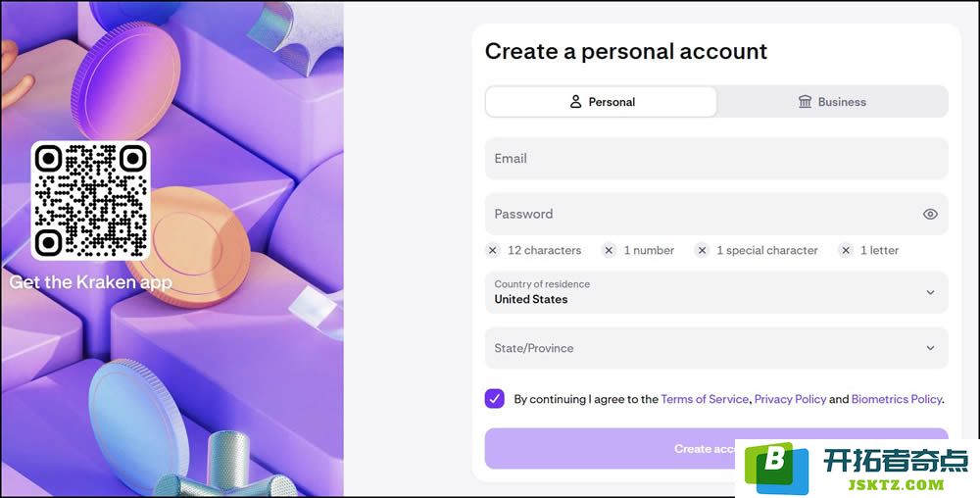This screenshot has height=498, width=980.
Task: Open the Country of residence dropdown
Action: pos(716,292)
